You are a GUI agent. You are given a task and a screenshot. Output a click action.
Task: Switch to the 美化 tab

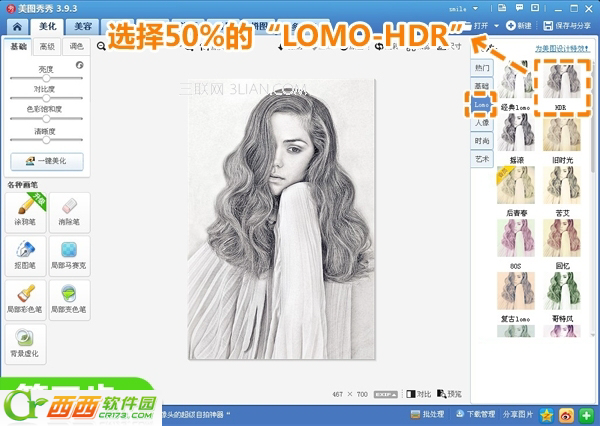tap(48, 26)
